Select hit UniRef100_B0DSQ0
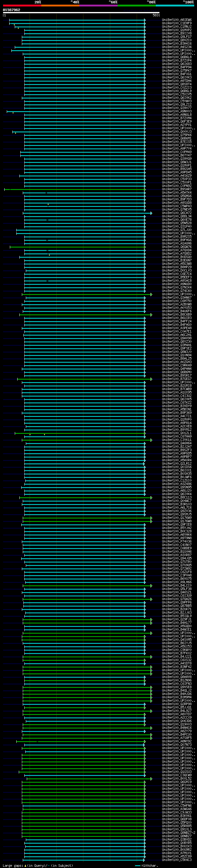This screenshot has height=868, width=197. 177,257
